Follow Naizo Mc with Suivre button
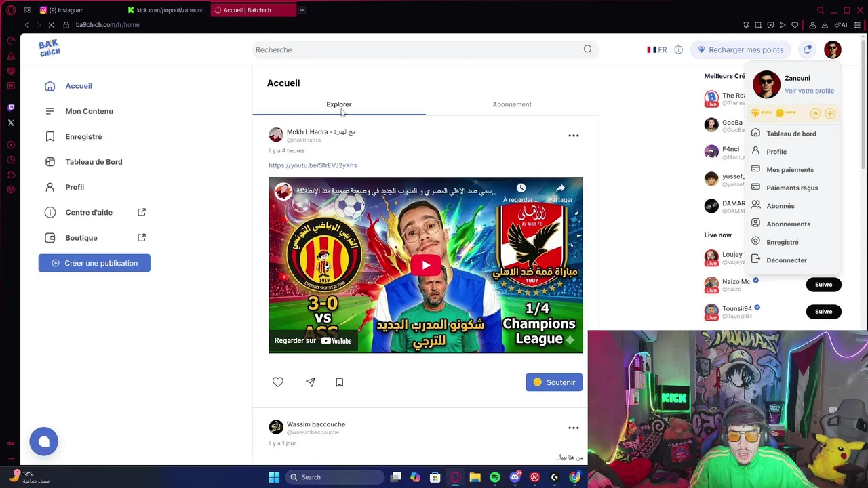 point(823,285)
